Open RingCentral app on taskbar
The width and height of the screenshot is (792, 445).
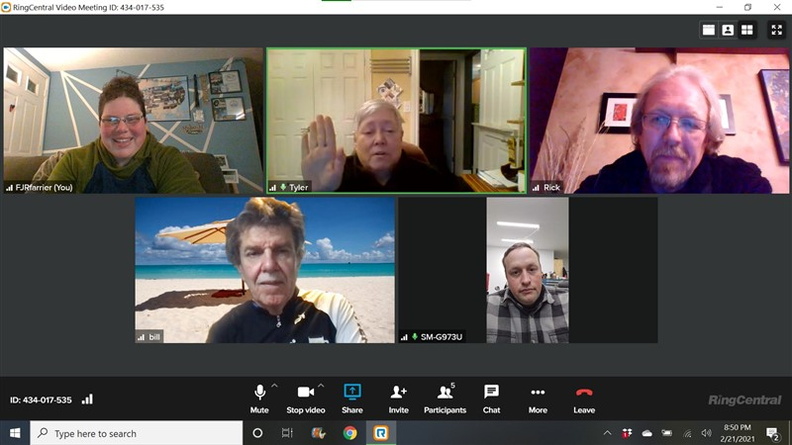pyautogui.click(x=381, y=433)
